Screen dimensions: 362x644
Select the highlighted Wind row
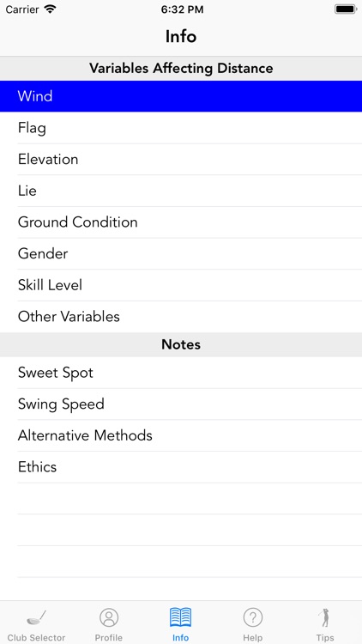point(181,96)
